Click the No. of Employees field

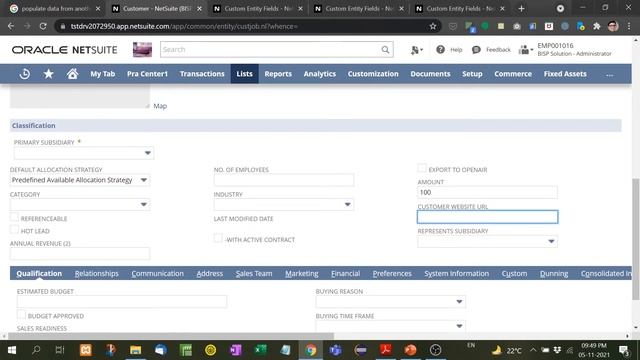pyautogui.click(x=284, y=180)
